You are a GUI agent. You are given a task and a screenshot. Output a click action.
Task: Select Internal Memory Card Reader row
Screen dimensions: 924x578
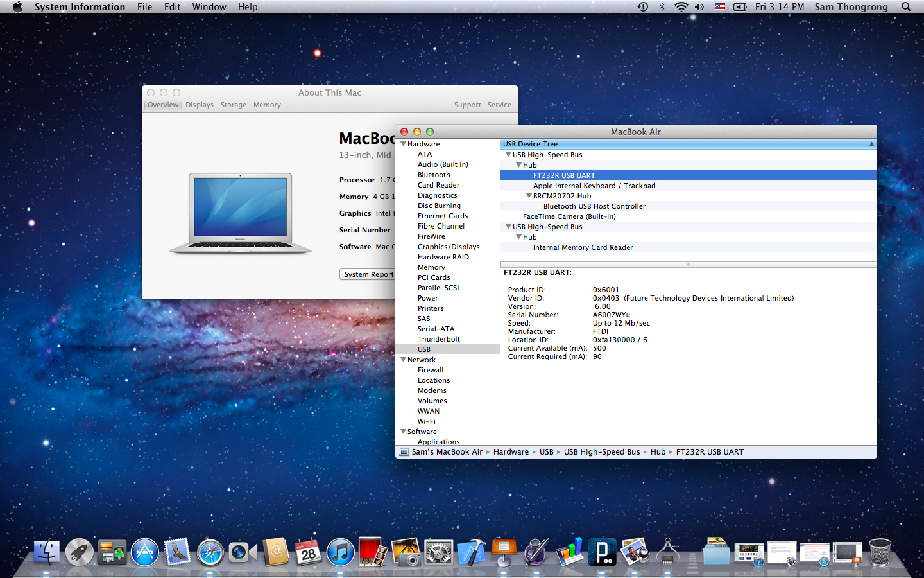click(x=689, y=247)
